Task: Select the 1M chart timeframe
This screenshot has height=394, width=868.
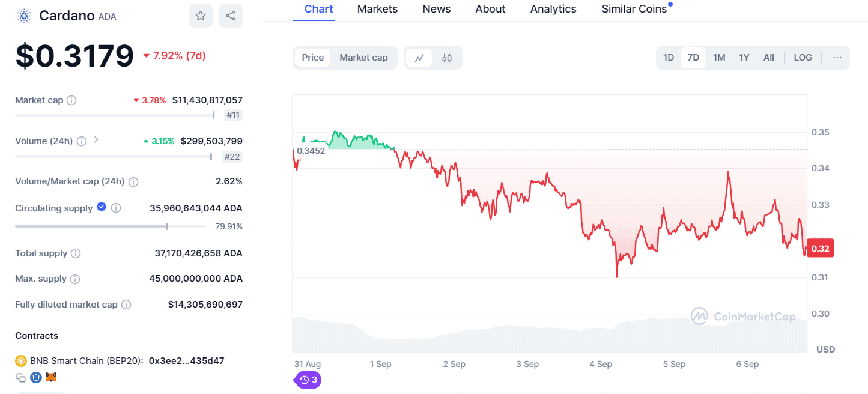Action: (719, 57)
